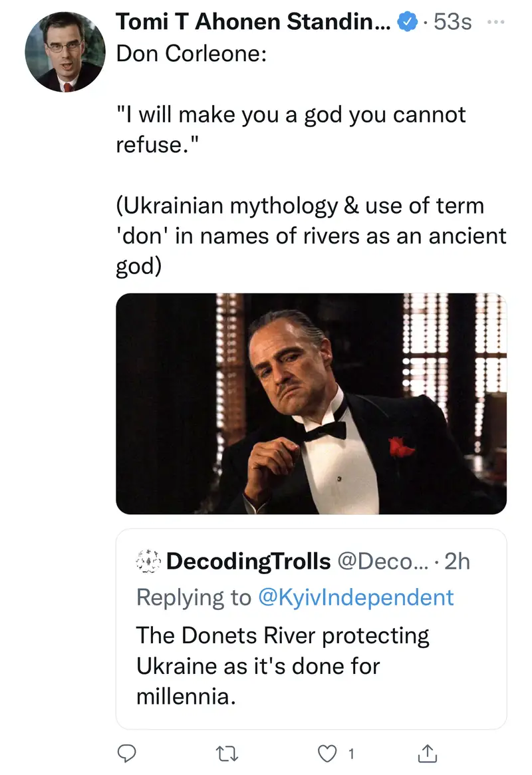Reply to the tweet via comment icon
Screen dimensions: 532x775
pyautogui.click(x=127, y=752)
